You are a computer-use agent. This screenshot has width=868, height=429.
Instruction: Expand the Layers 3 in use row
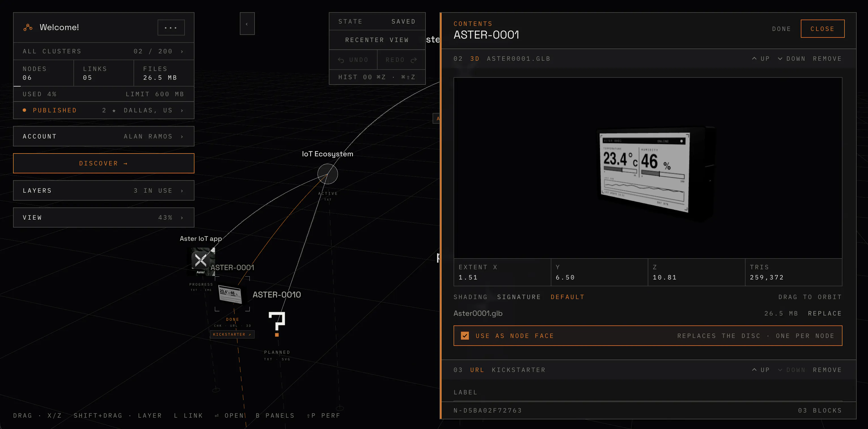pyautogui.click(x=103, y=191)
